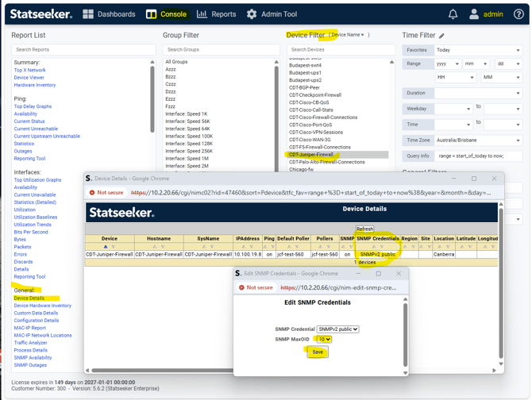Viewport: 532px width, 400px height.
Task: Click the Time Filter edit pencil icon
Action: pos(441,36)
